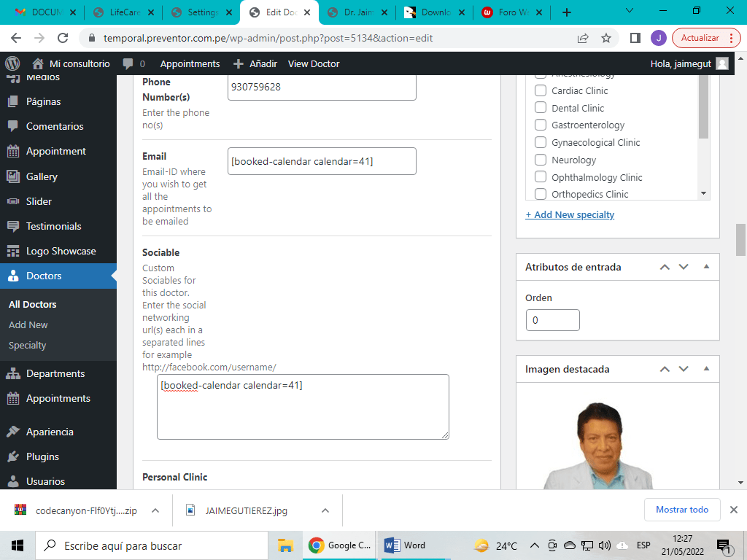Click the Actualizar Chrome update button
Image resolution: width=747 pixels, height=560 pixels.
[706, 38]
